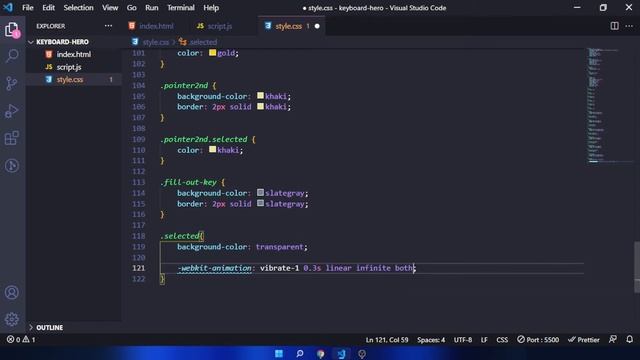Click Ln 121, Col 59 in status bar
The image size is (640, 360).
pos(387,340)
